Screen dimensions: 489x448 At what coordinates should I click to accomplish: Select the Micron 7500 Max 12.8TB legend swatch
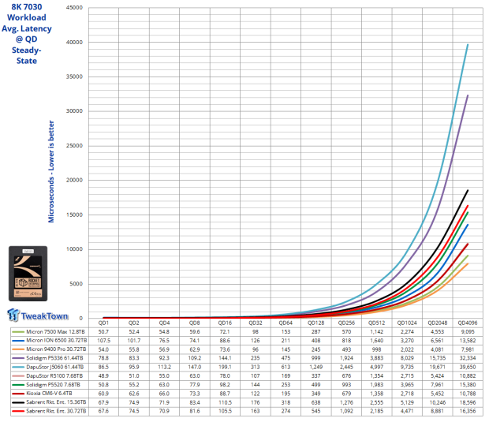[x=18, y=332]
